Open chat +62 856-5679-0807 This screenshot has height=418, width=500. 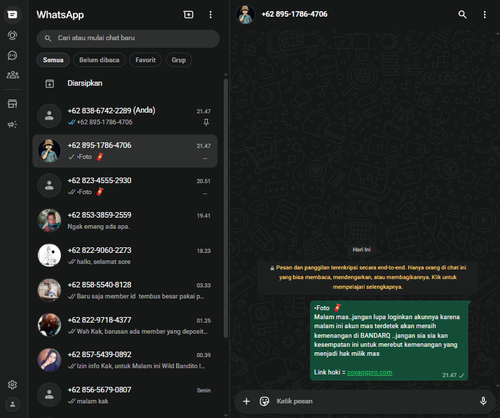125,395
